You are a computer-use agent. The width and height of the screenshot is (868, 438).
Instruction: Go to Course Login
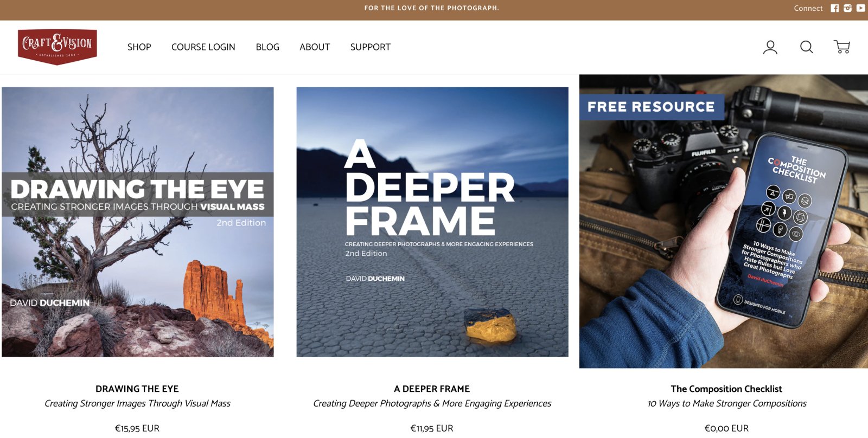(203, 47)
